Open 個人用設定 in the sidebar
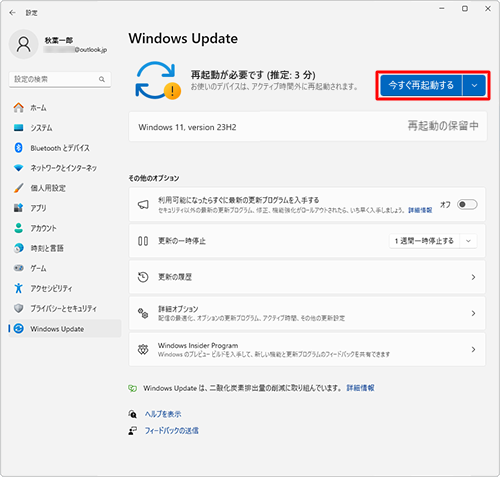The height and width of the screenshot is (477, 500). coord(65,188)
